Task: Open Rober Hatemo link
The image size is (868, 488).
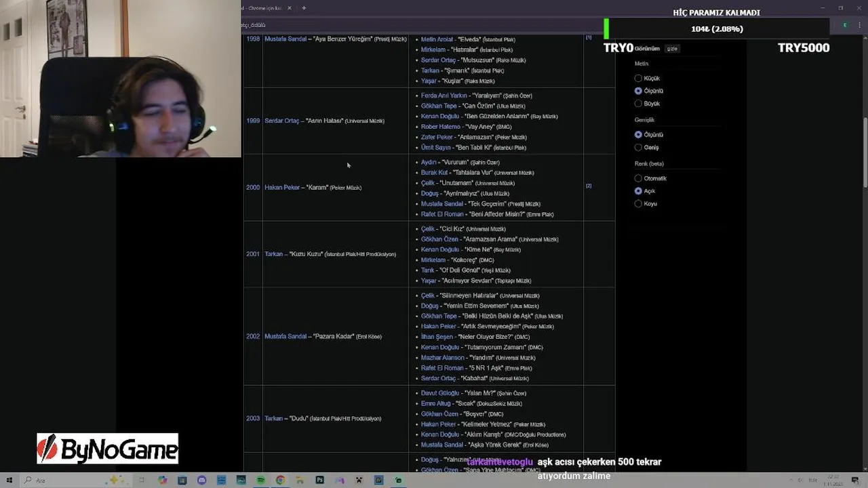Action: click(440, 127)
